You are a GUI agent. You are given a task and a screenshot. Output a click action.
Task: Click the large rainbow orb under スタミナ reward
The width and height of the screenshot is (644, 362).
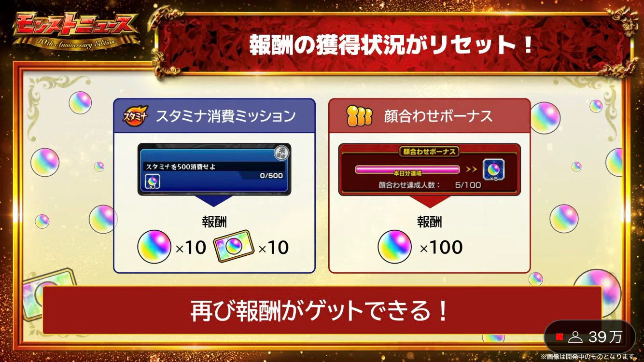point(154,247)
